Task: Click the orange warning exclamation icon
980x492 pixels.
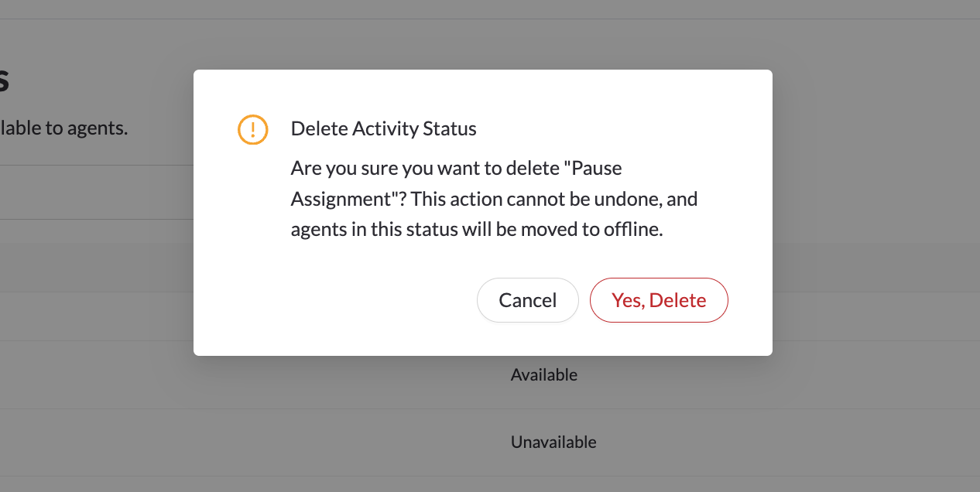Action: pyautogui.click(x=252, y=129)
